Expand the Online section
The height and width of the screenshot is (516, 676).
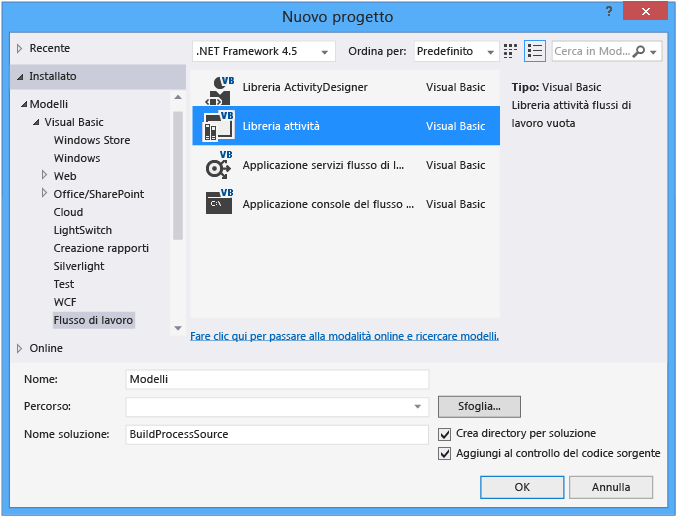point(19,348)
